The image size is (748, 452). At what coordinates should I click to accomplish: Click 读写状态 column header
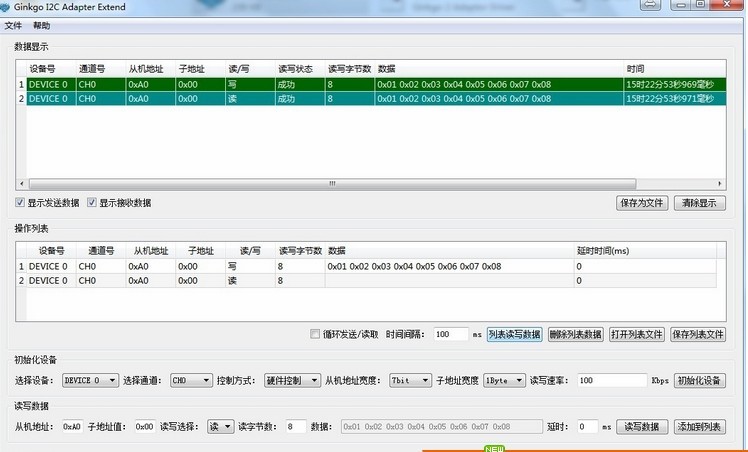300,69
